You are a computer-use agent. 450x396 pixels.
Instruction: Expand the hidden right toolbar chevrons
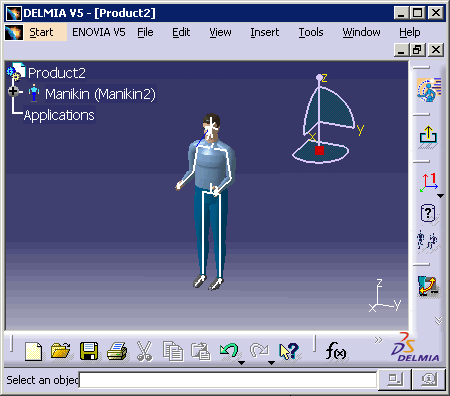point(439,321)
